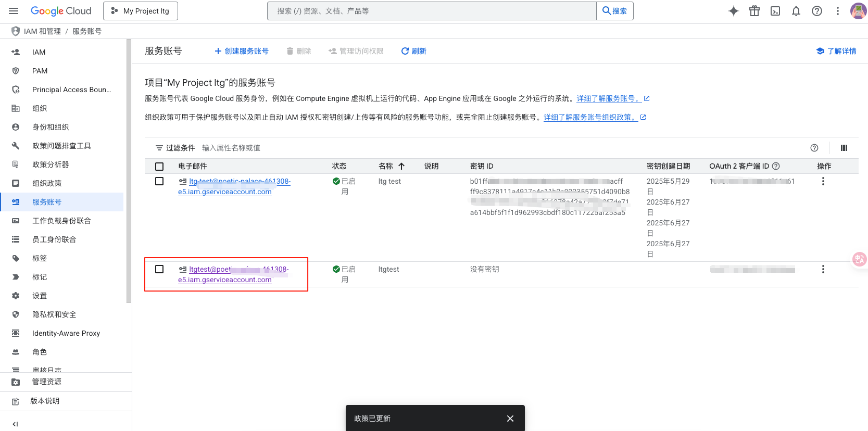868x431 pixels.
Task: Click the 没有密钥 cell text
Action: point(485,269)
